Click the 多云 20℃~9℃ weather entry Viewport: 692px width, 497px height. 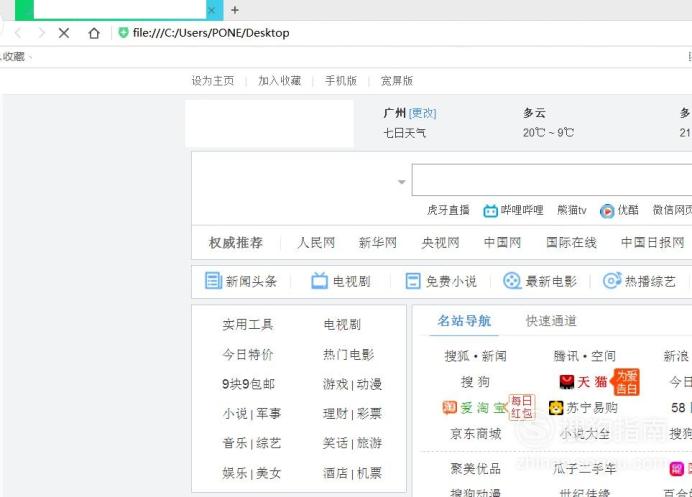548,123
